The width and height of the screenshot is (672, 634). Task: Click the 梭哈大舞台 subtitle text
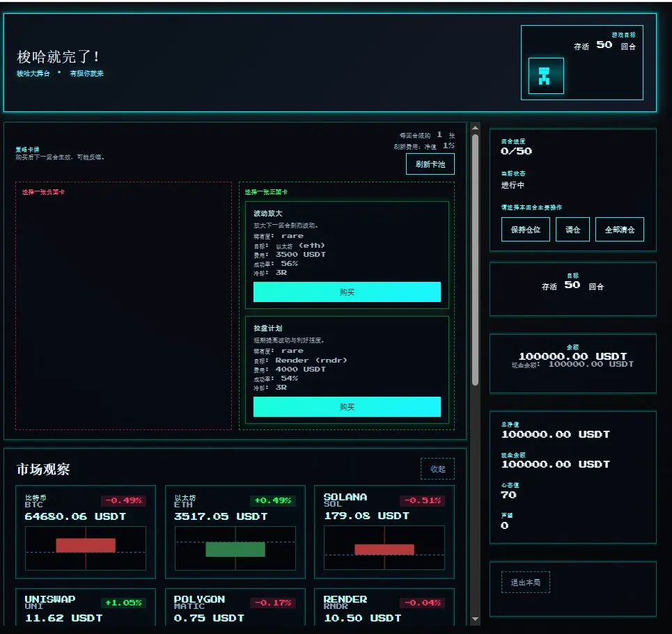tap(33, 74)
